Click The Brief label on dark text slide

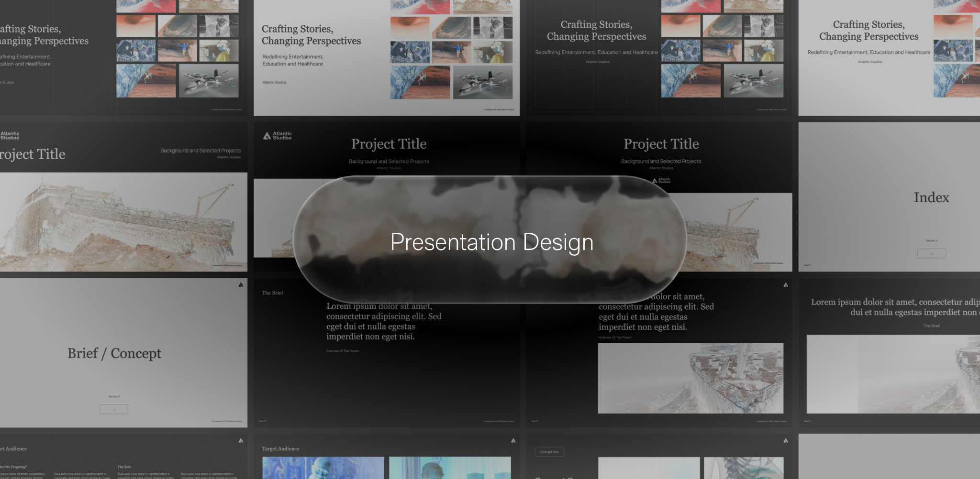point(272,293)
